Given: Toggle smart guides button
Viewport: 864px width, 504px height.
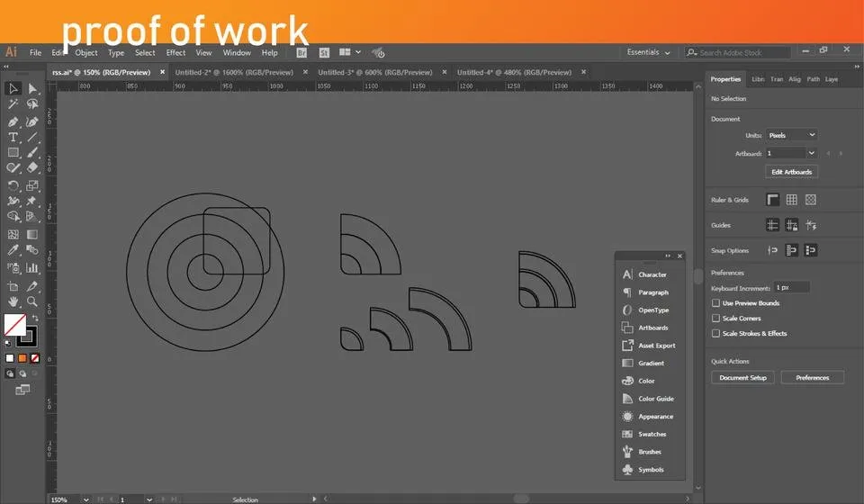Looking at the screenshot, I should click(811, 225).
